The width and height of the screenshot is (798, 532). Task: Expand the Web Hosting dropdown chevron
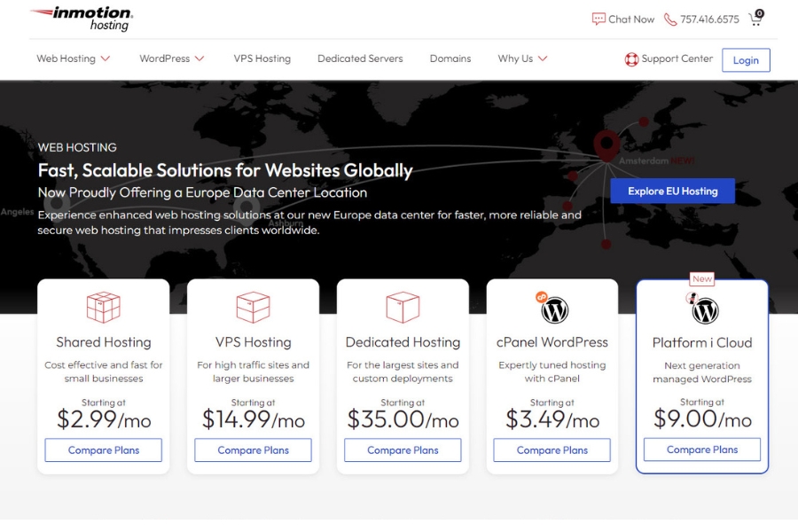coord(106,59)
